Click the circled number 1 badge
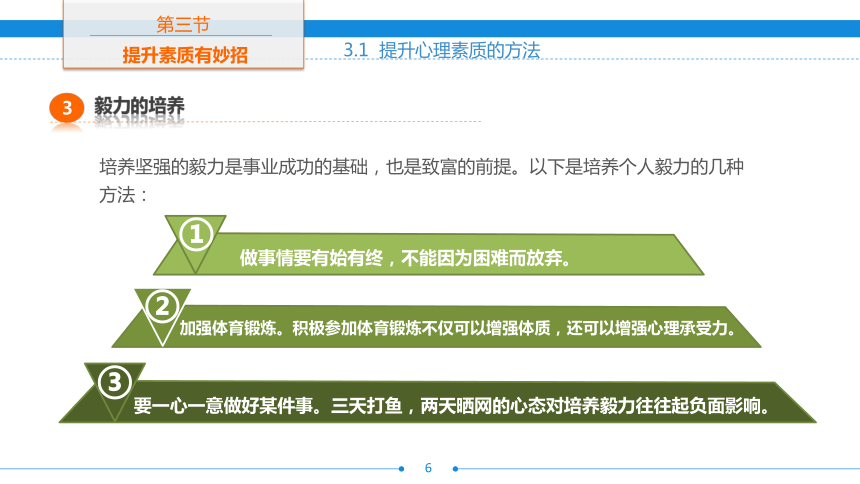Screen dimensions: 860x484 click(x=196, y=234)
